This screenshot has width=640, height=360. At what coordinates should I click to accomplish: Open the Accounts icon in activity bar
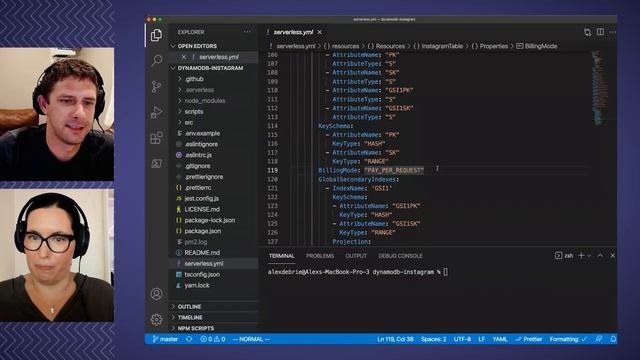coord(156,294)
